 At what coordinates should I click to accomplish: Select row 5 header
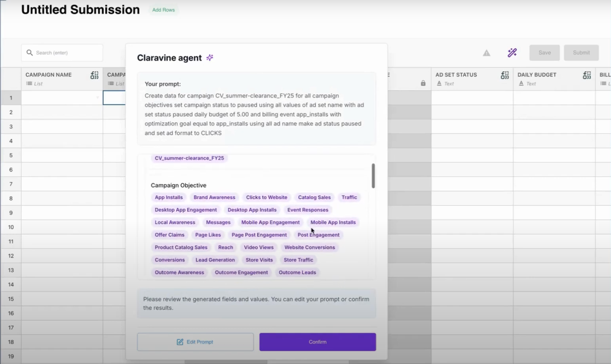pyautogui.click(x=11, y=155)
